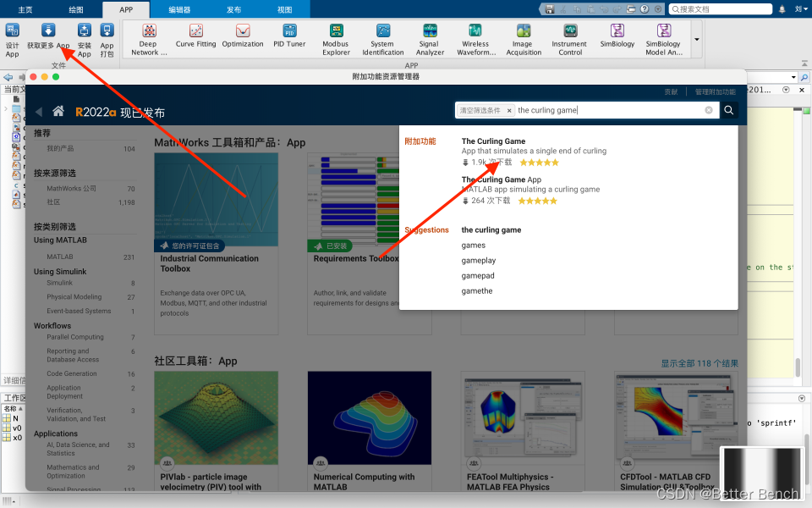
Task: Clear the search text with the circled-x icon
Action: pos(709,110)
